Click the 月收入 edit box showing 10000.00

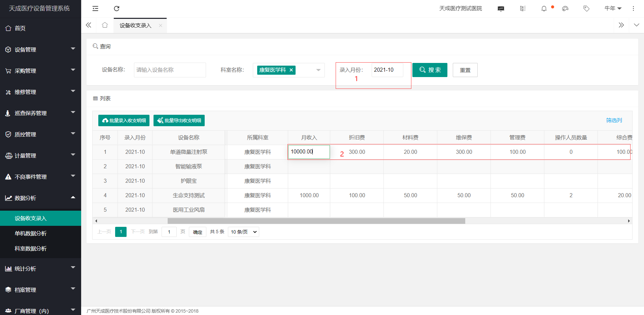pyautogui.click(x=309, y=152)
